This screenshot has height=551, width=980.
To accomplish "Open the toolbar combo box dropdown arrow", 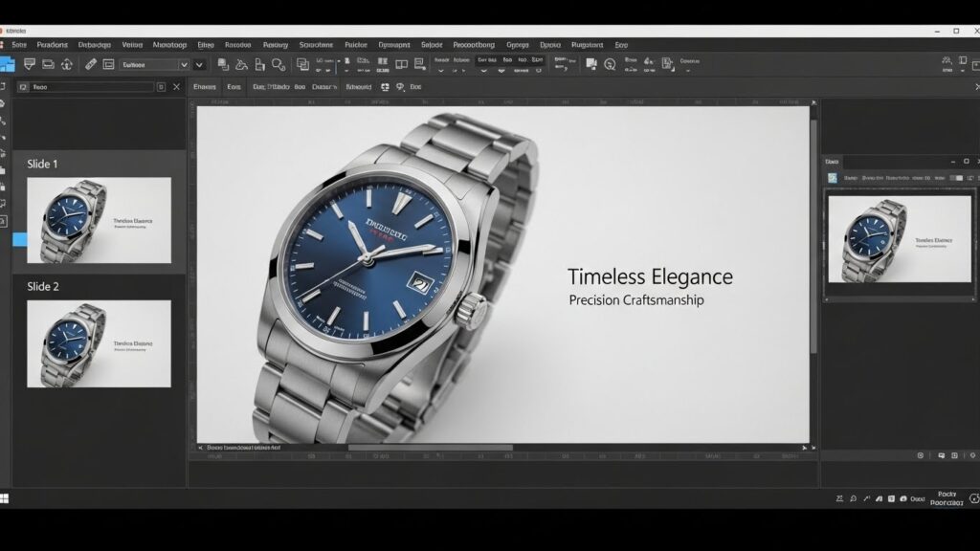I will 182,64.
